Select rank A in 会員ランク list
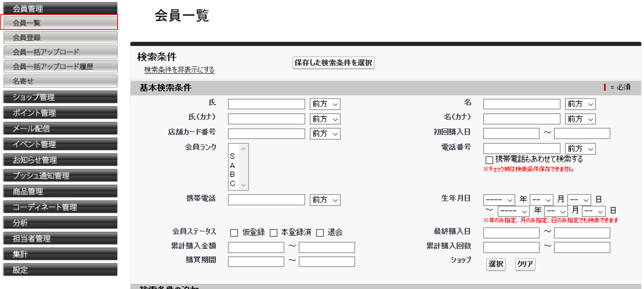The height and width of the screenshot is (289, 644). click(232, 166)
